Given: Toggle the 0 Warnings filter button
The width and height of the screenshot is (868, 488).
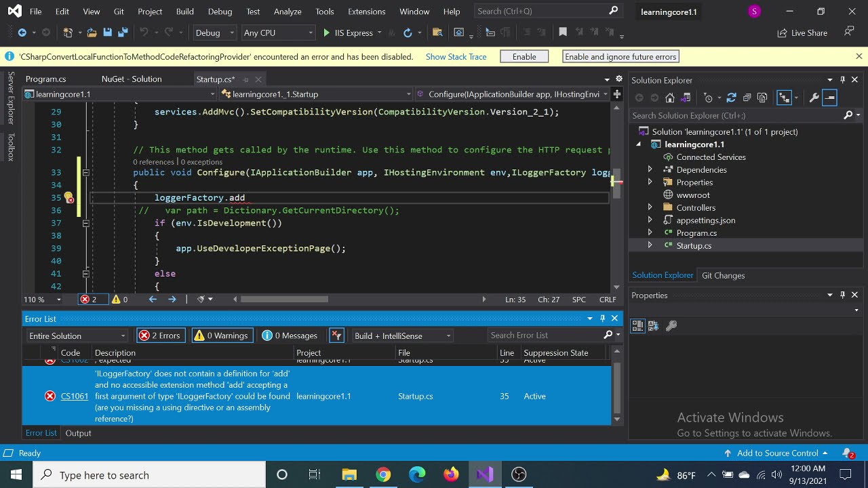Looking at the screenshot, I should pos(222,335).
